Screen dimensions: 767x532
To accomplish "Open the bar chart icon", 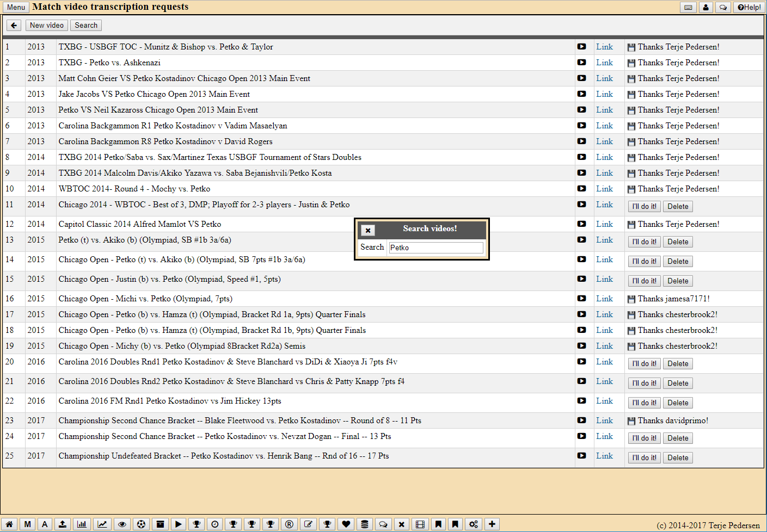I will tap(82, 524).
